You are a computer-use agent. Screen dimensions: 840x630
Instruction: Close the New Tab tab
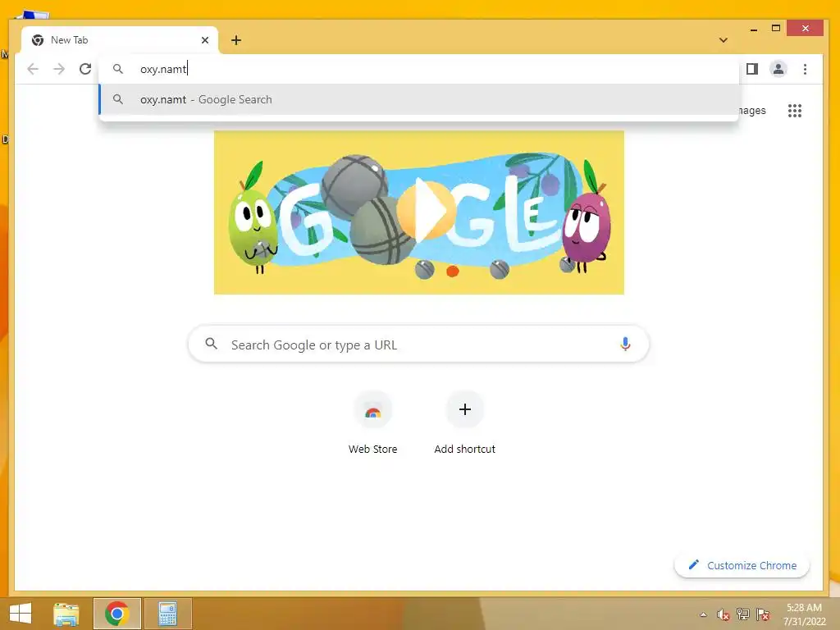[204, 40]
